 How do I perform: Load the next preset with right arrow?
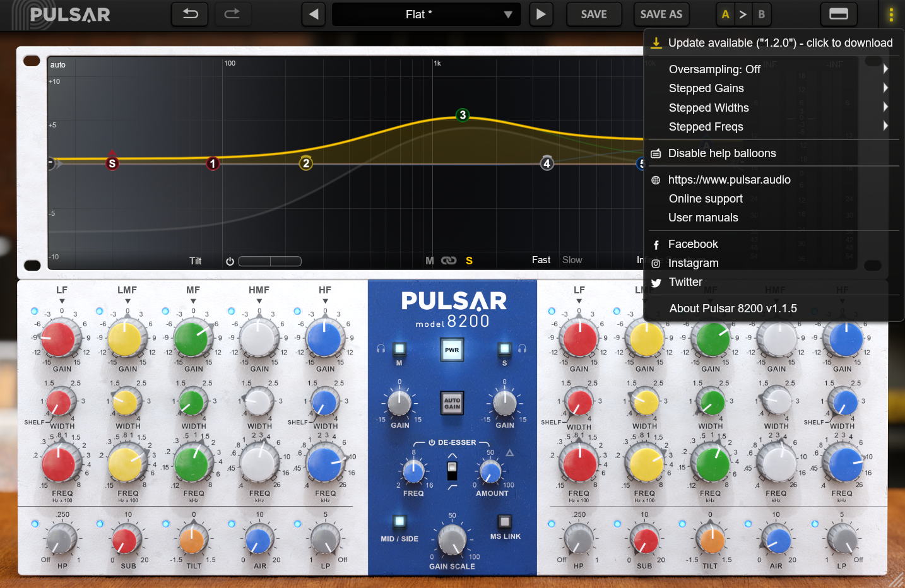tap(541, 14)
